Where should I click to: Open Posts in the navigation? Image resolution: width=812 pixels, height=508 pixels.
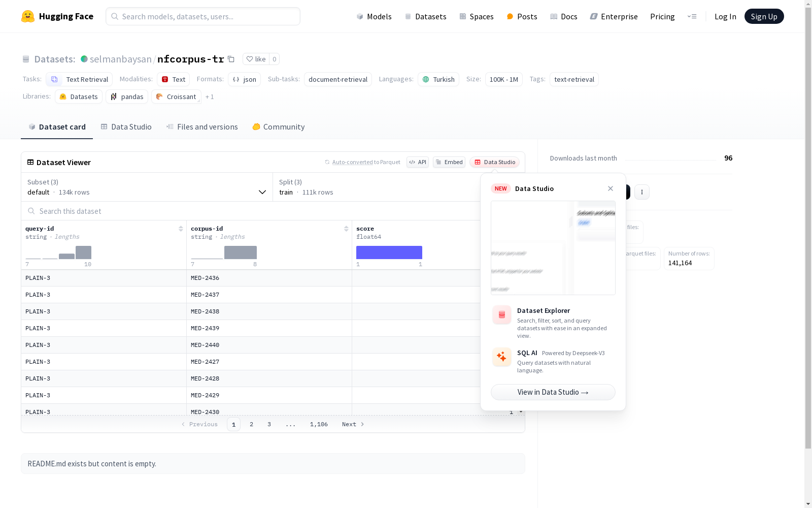click(x=522, y=16)
